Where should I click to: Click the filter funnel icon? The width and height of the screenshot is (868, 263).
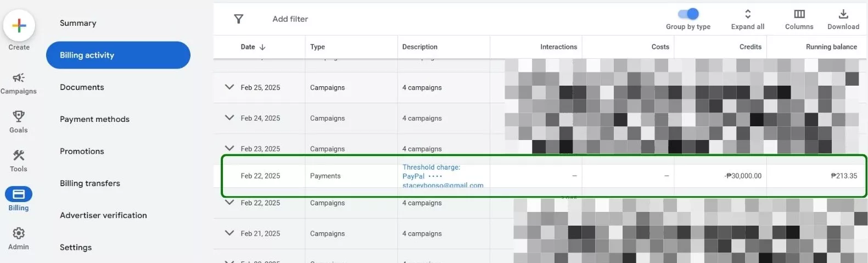click(239, 19)
